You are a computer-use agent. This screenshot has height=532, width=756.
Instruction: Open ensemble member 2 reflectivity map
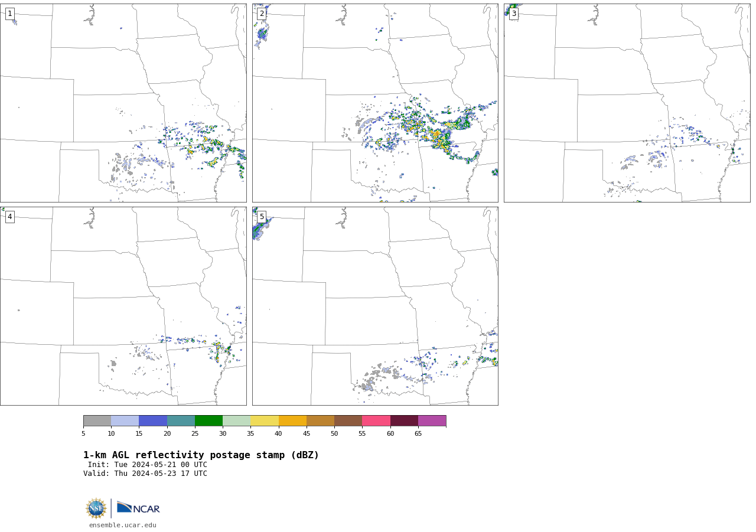pos(375,103)
